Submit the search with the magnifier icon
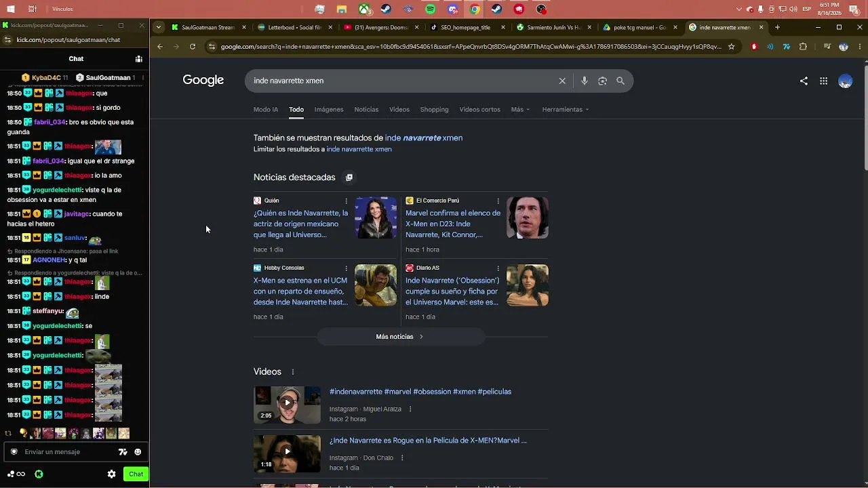The image size is (868, 488). point(620,81)
